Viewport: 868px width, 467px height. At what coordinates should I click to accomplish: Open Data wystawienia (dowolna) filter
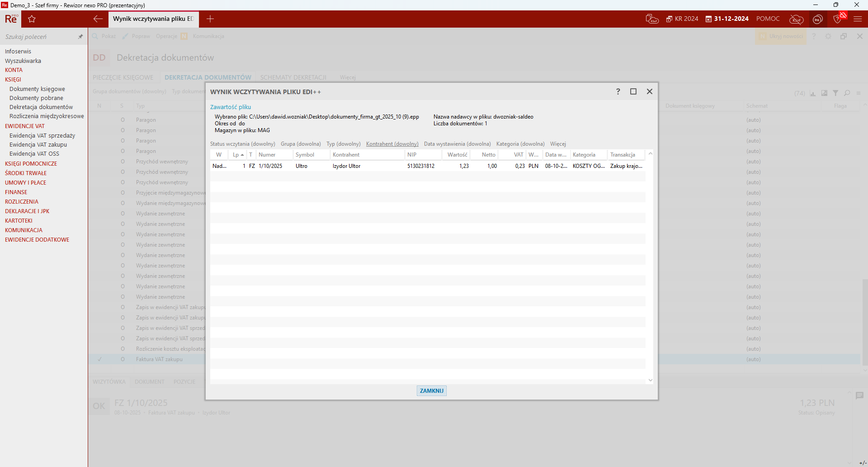click(458, 144)
